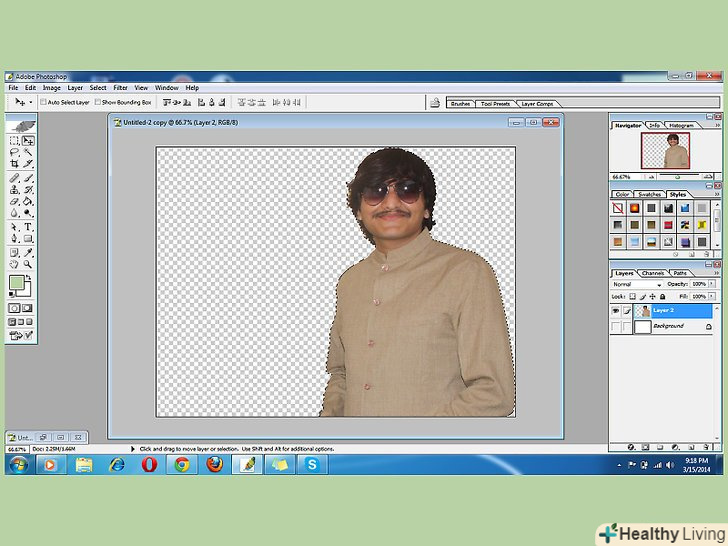
Task: Select the Type tool
Action: tap(28, 227)
